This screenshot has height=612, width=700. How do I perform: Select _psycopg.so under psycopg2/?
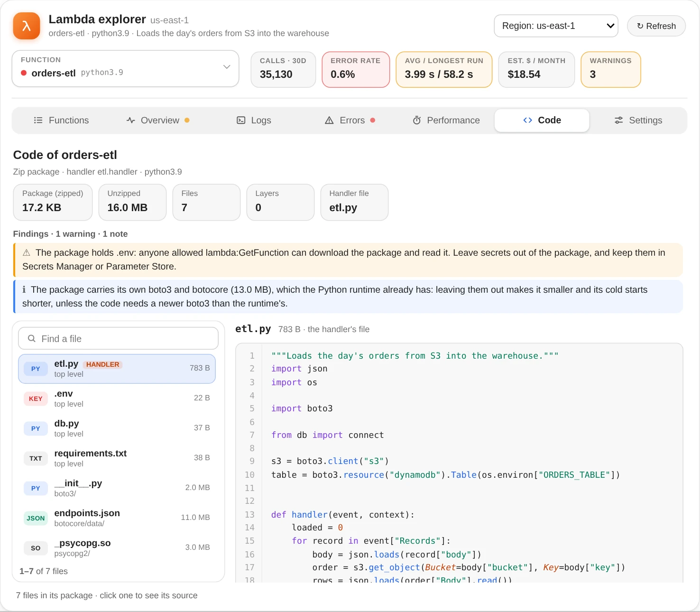click(117, 548)
